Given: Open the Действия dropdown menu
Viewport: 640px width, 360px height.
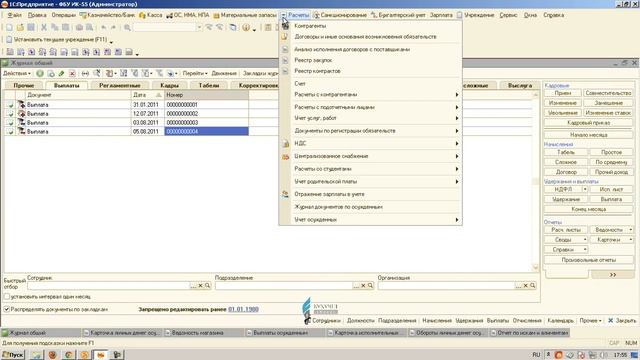Looking at the screenshot, I should 17,73.
